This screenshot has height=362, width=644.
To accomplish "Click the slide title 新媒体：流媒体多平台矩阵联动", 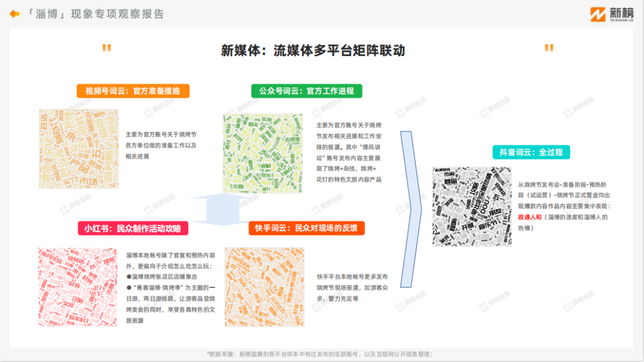I will point(313,51).
